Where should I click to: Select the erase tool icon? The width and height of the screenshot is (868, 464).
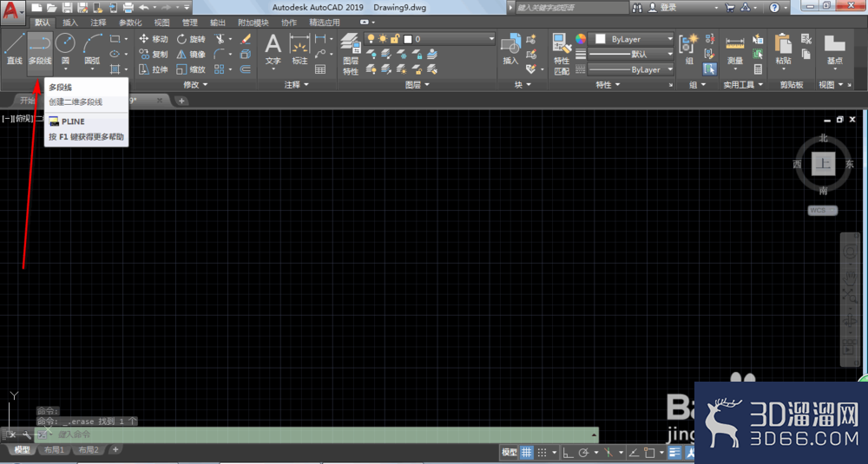(x=246, y=39)
